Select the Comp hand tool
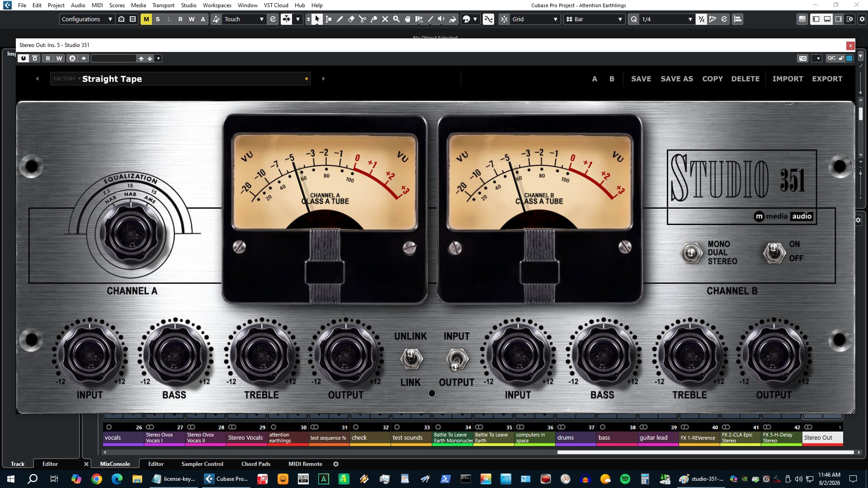Viewport: 868px width, 488px height. click(x=408, y=19)
